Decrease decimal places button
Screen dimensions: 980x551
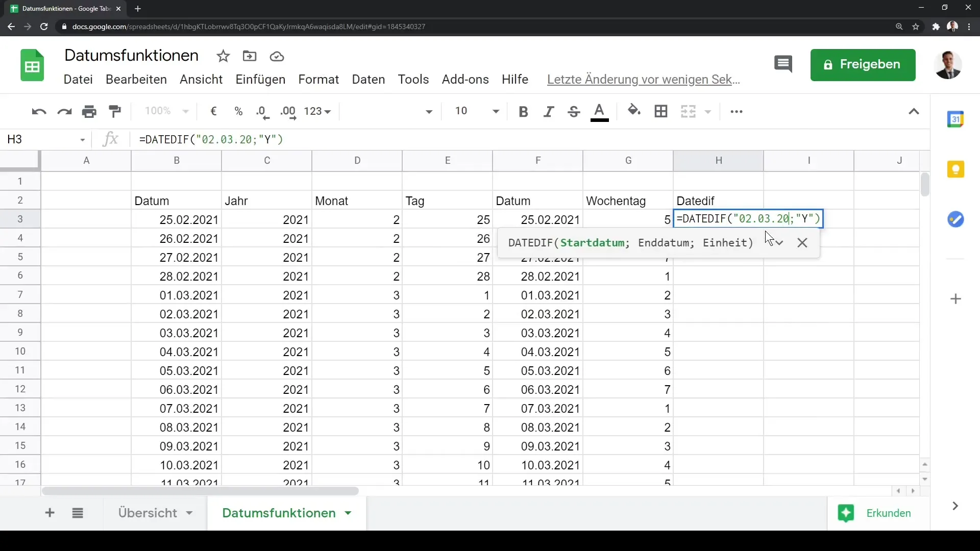pos(263,112)
